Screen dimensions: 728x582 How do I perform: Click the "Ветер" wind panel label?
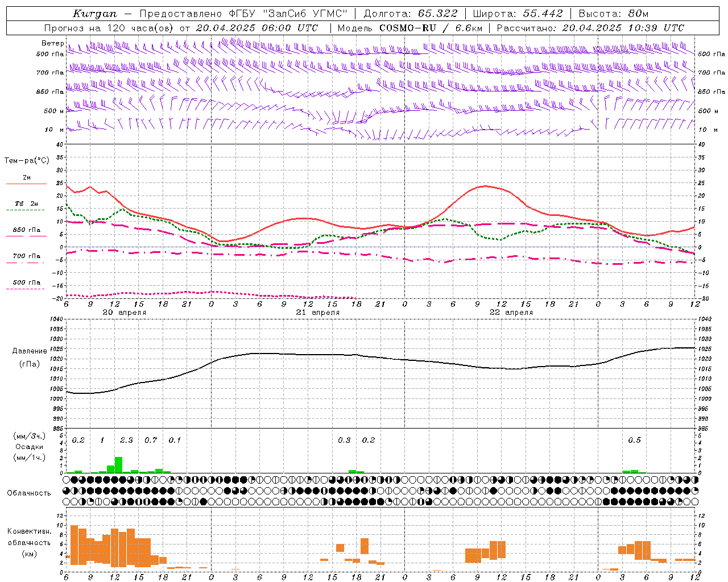[52, 43]
